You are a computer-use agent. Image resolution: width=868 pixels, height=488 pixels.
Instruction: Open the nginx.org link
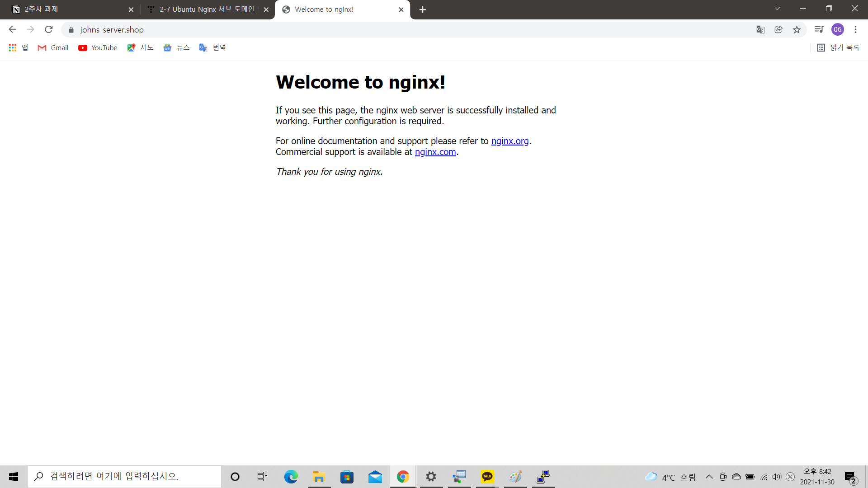pyautogui.click(x=509, y=141)
